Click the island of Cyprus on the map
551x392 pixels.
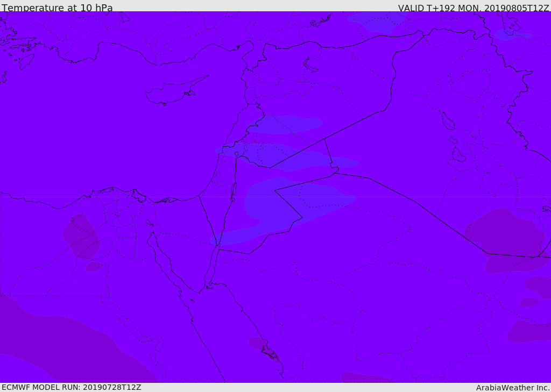[x=173, y=93]
